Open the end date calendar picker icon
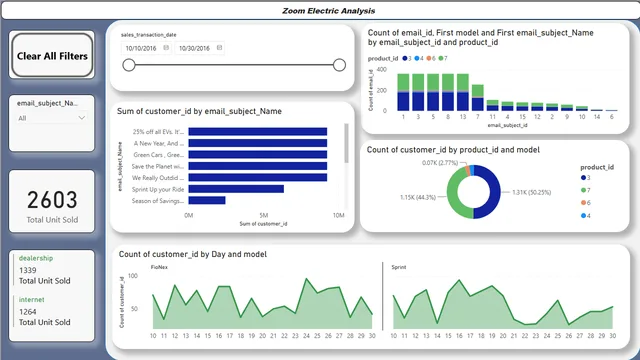Screen dimensions: 640x360 219,48
